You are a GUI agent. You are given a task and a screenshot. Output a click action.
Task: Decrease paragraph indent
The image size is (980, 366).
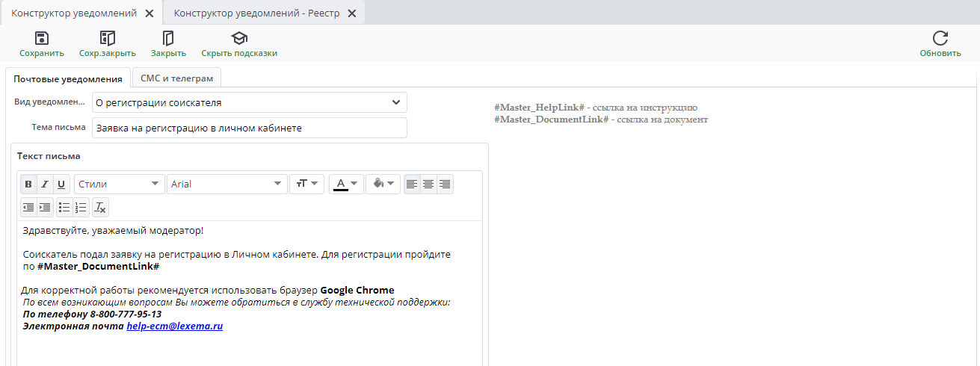point(28,207)
